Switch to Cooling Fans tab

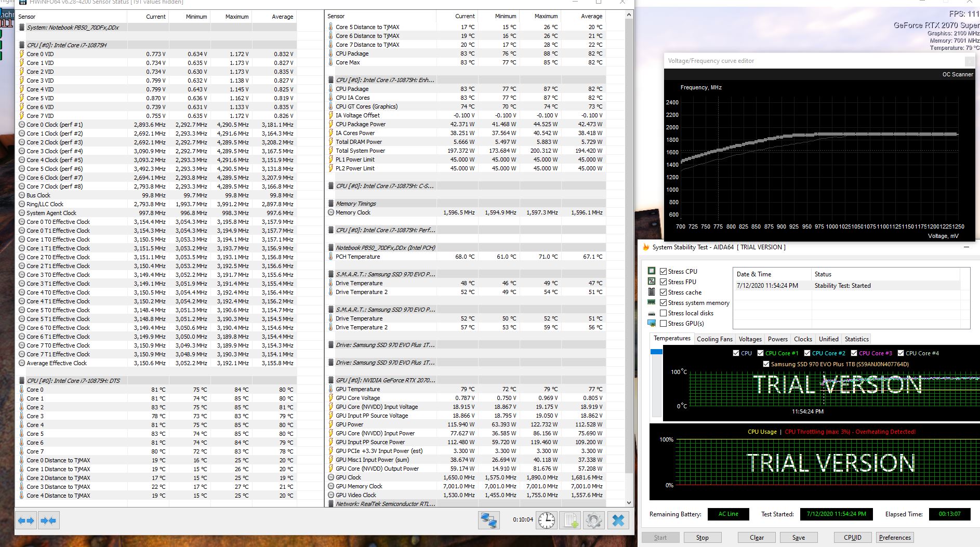point(714,339)
